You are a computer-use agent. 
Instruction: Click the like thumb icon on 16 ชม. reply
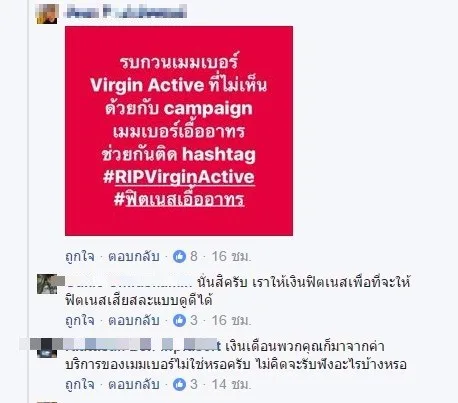(179, 320)
